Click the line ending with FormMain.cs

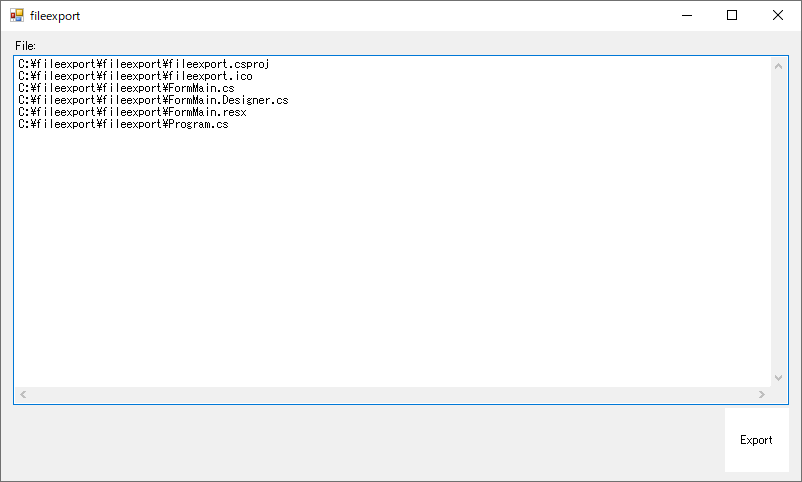coord(126,88)
